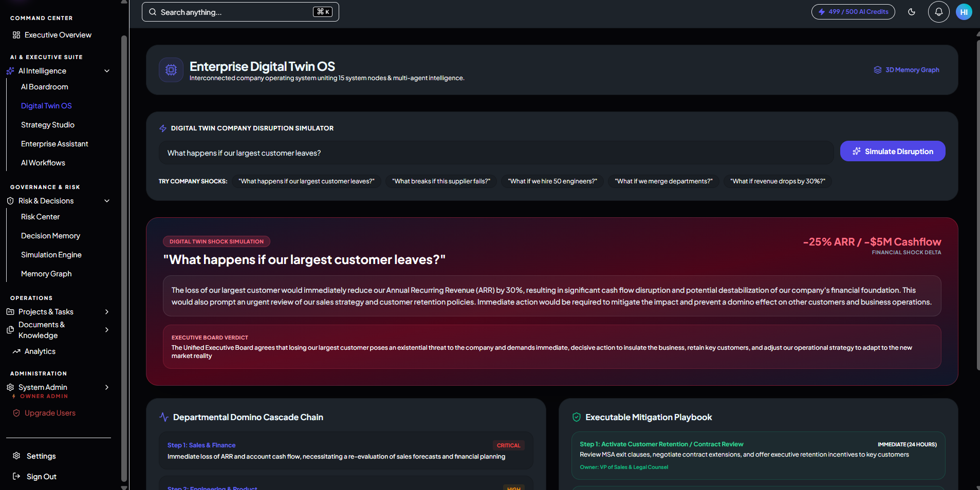Click Upgrade Users shield icon
980x490 pixels.
coord(16,413)
